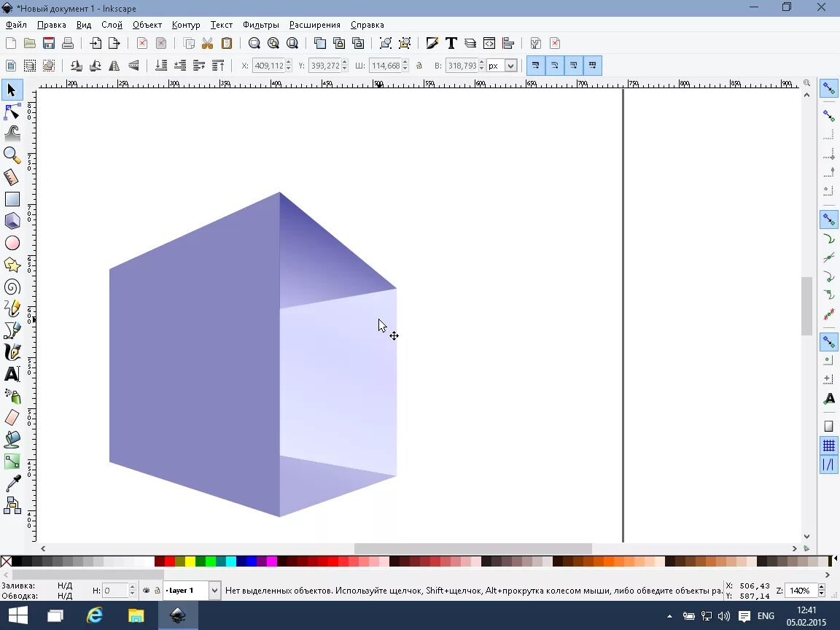The height and width of the screenshot is (630, 840).
Task: Select the Bezier pen tool
Action: pos(12,330)
